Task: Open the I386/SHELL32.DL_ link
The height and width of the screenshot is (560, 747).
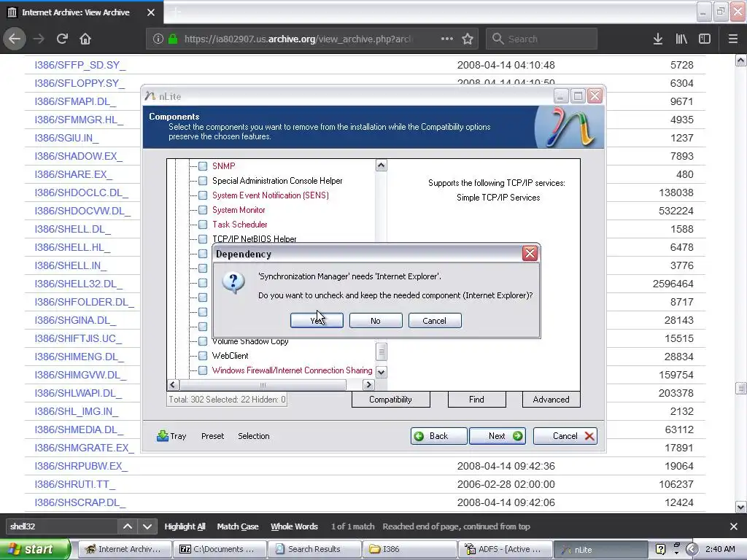Action: pos(78,284)
